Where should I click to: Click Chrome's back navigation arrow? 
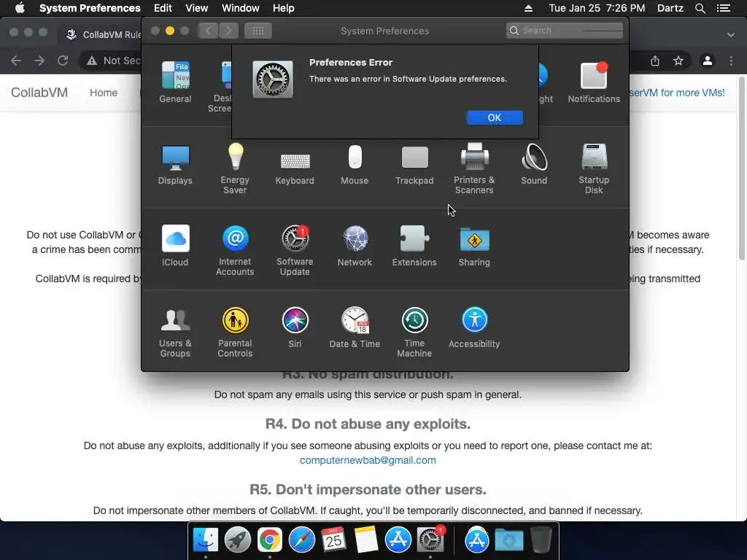click(16, 61)
